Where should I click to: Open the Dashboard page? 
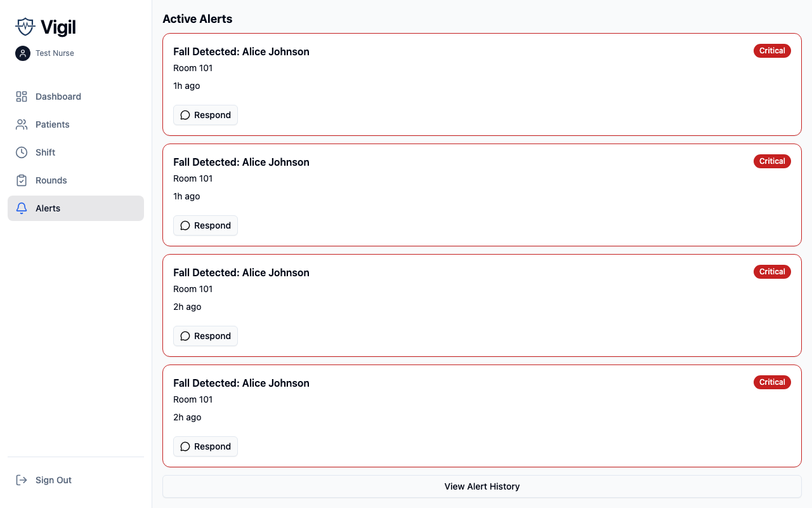(x=58, y=97)
